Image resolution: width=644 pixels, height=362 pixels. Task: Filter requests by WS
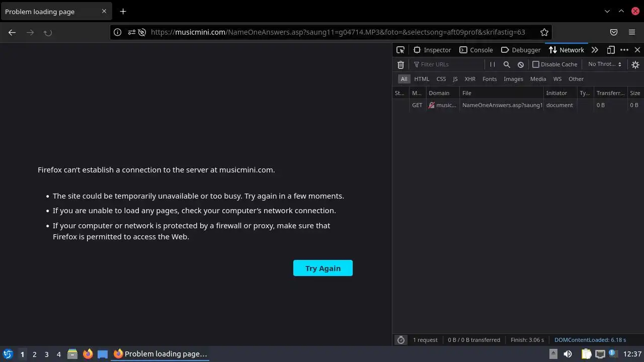coord(557,79)
